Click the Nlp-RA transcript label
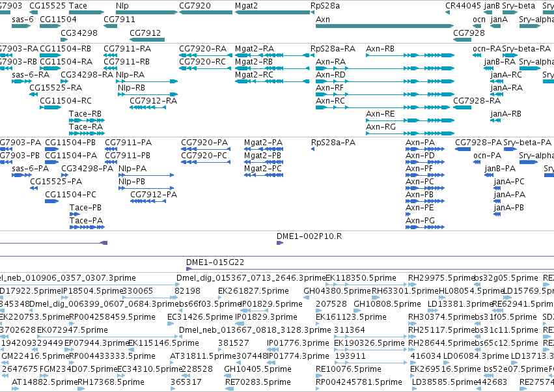Image resolution: width=554 pixels, height=392 pixels. coord(130,75)
